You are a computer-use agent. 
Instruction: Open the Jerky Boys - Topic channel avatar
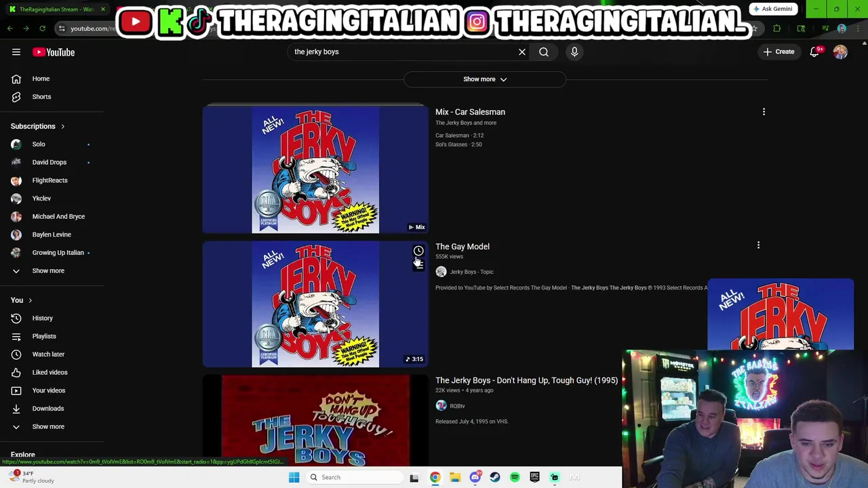coord(441,272)
